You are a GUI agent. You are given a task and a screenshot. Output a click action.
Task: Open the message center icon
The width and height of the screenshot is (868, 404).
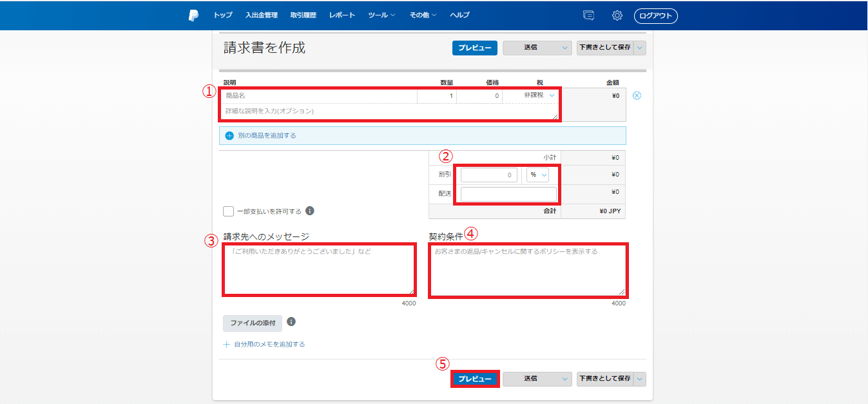tap(588, 15)
